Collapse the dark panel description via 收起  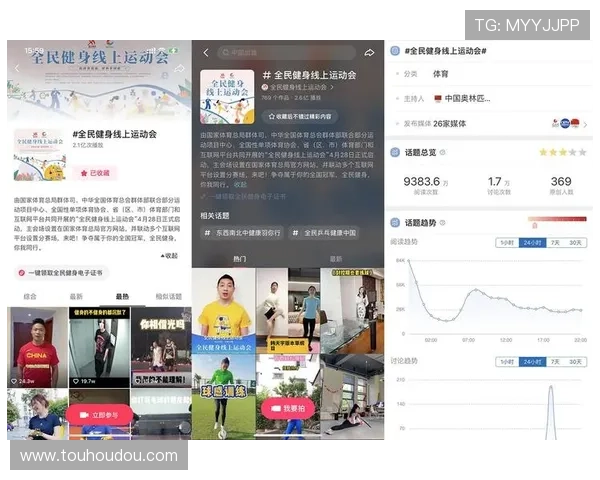(240, 184)
